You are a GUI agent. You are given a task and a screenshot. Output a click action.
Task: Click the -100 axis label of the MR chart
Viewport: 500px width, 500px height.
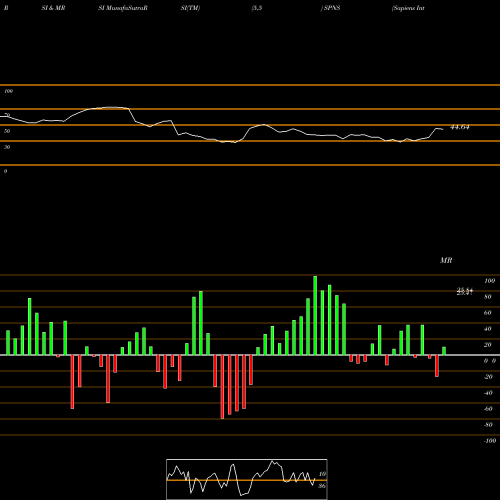coord(489,441)
